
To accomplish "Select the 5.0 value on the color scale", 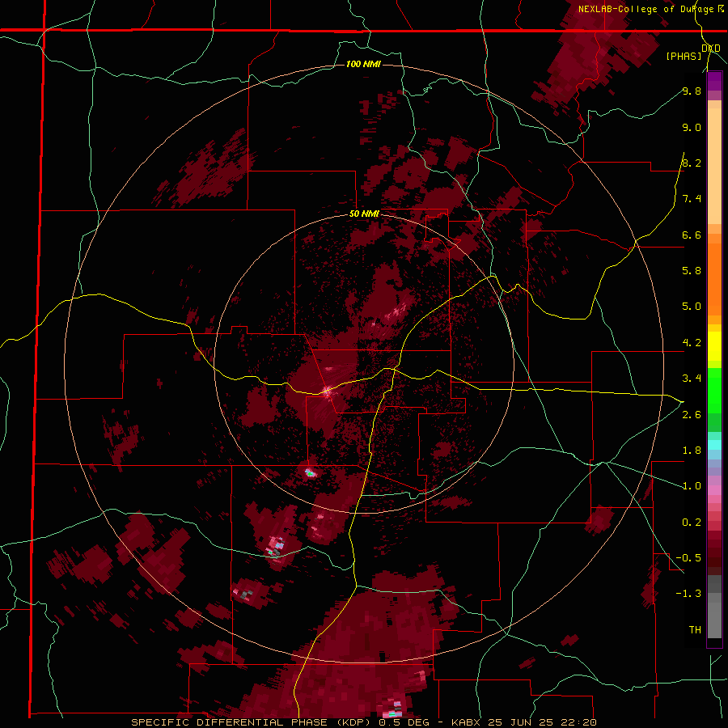I will point(692,307).
